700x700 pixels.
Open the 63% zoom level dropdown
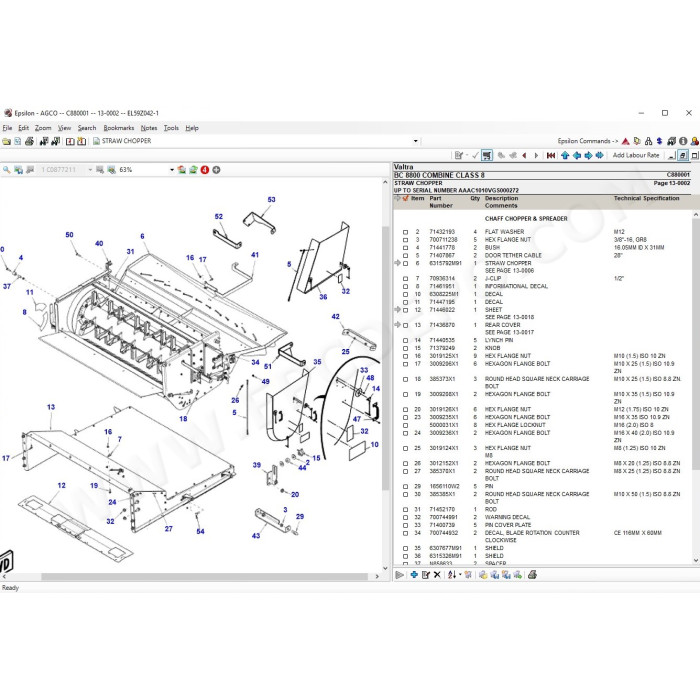click(x=172, y=170)
